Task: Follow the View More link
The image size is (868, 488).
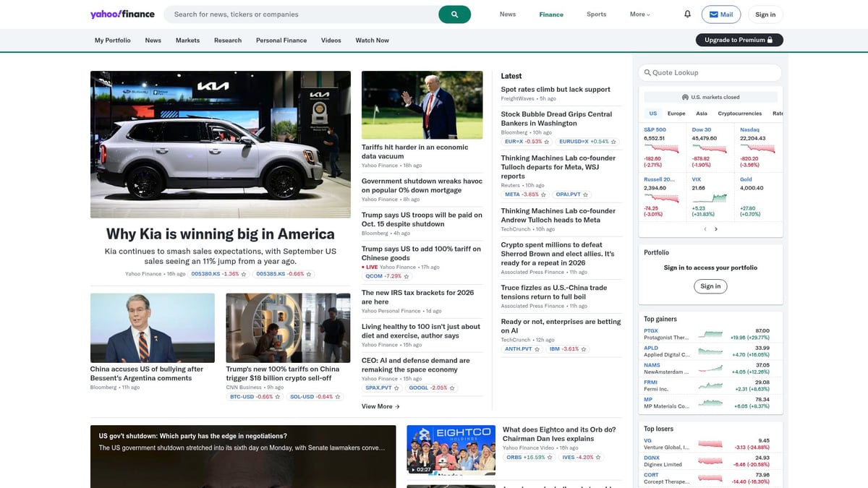Action: click(x=380, y=406)
